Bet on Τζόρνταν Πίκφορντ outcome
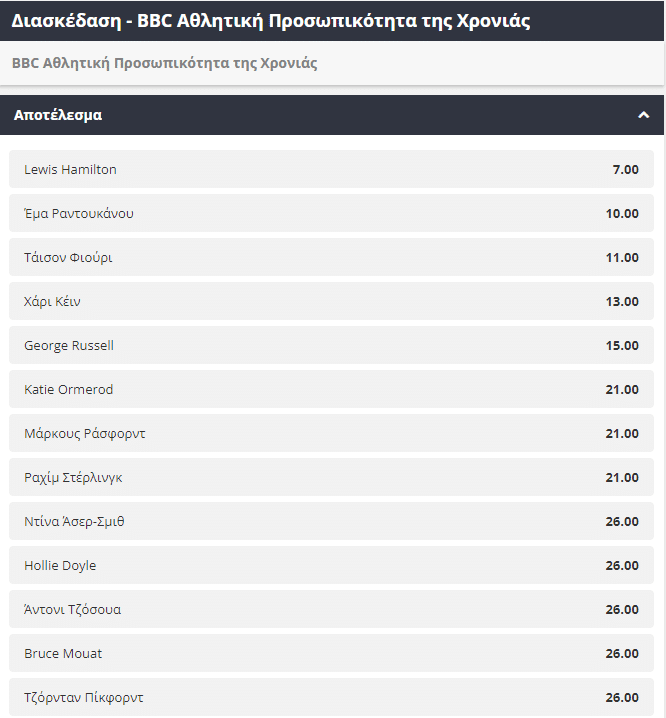This screenshot has height=718, width=666. [x=331, y=697]
